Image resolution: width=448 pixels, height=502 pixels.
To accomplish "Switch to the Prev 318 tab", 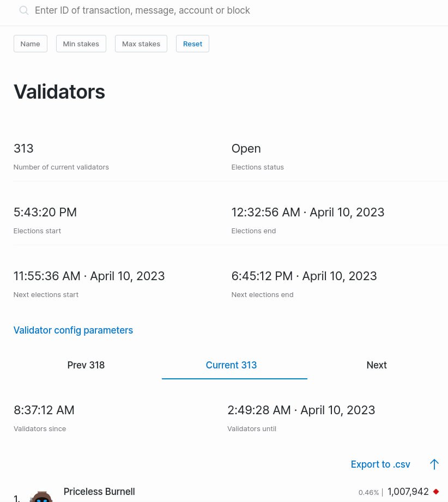I will click(x=86, y=365).
